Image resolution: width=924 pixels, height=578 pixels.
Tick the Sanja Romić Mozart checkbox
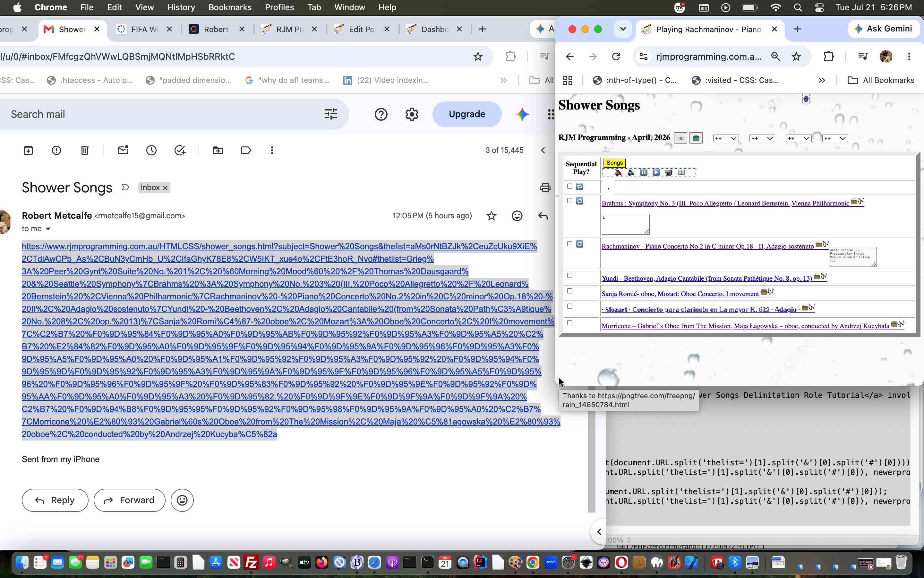click(570, 291)
